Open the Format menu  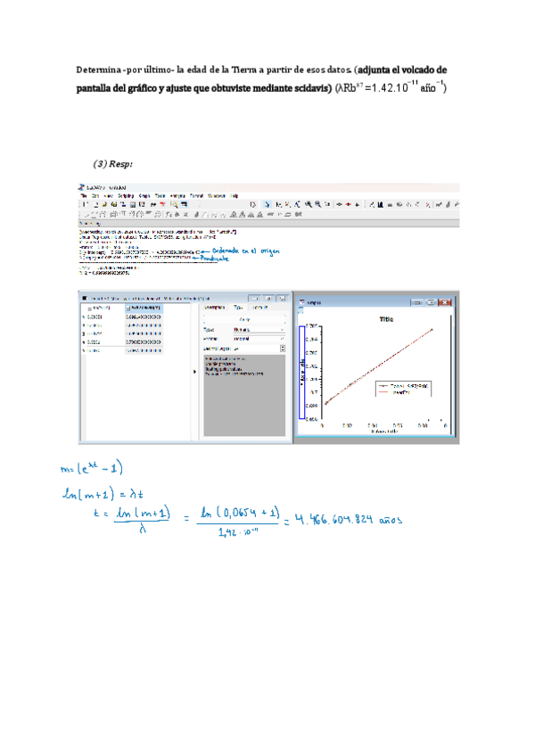point(196,196)
